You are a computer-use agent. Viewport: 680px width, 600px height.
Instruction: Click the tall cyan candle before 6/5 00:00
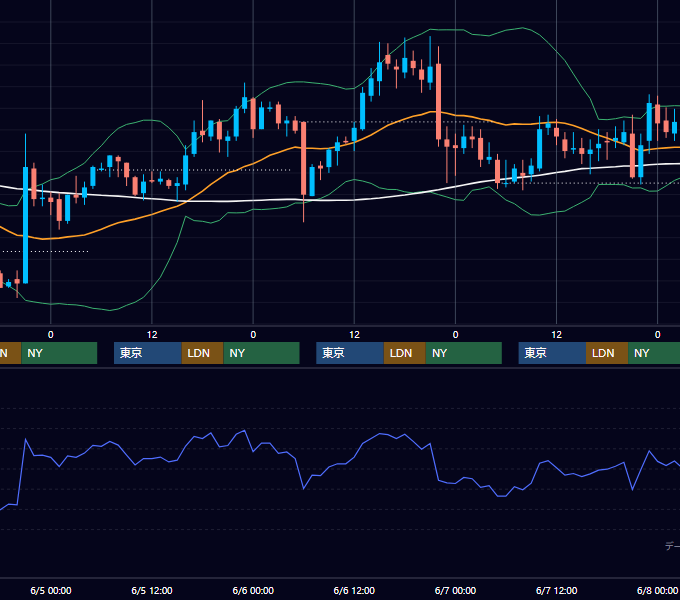point(26,225)
